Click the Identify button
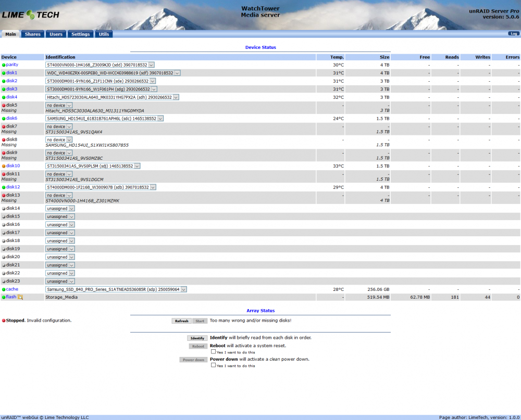Image resolution: width=521 pixels, height=420 pixels. tap(197, 338)
